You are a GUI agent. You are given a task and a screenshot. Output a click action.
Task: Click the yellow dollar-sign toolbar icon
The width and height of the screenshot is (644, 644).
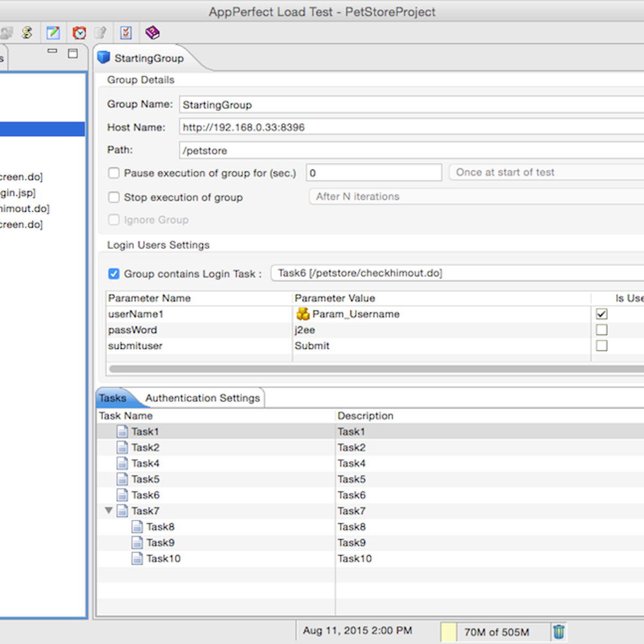pos(27,33)
